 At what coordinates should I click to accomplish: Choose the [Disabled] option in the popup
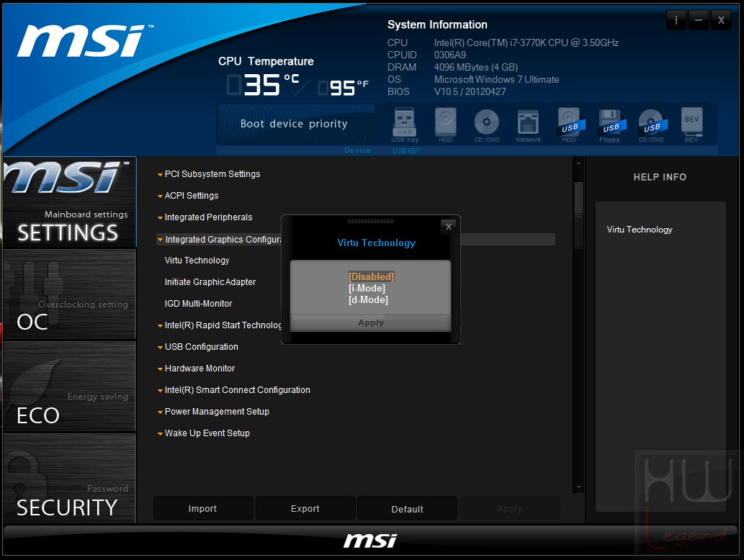click(371, 276)
